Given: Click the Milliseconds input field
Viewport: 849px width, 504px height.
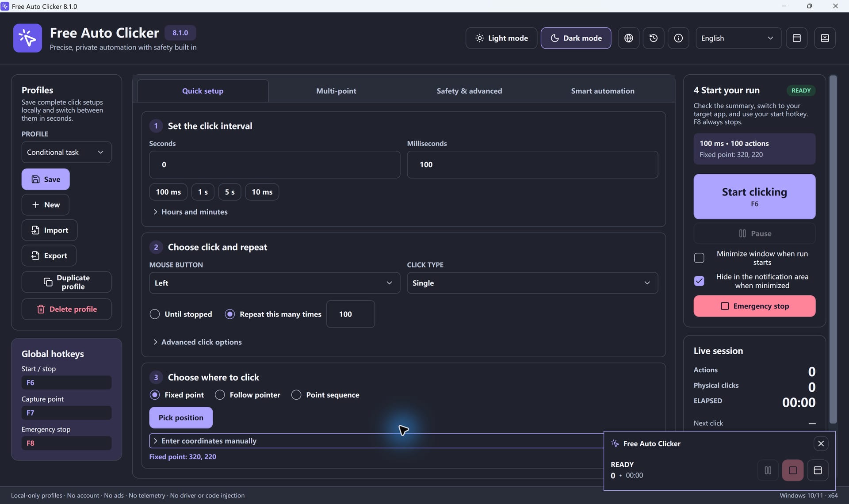Looking at the screenshot, I should (x=532, y=164).
